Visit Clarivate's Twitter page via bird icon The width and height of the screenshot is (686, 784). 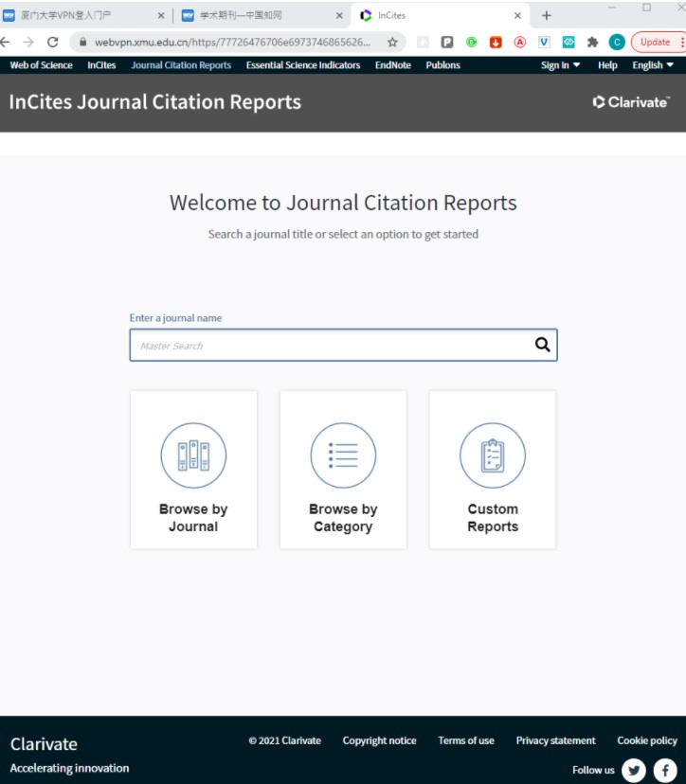tap(634, 770)
